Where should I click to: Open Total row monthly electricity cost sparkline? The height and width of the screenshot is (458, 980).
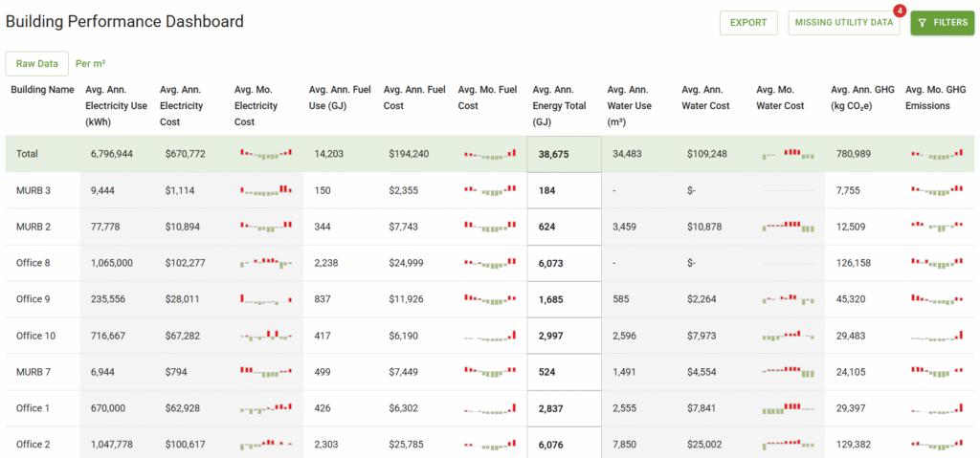coord(265,154)
